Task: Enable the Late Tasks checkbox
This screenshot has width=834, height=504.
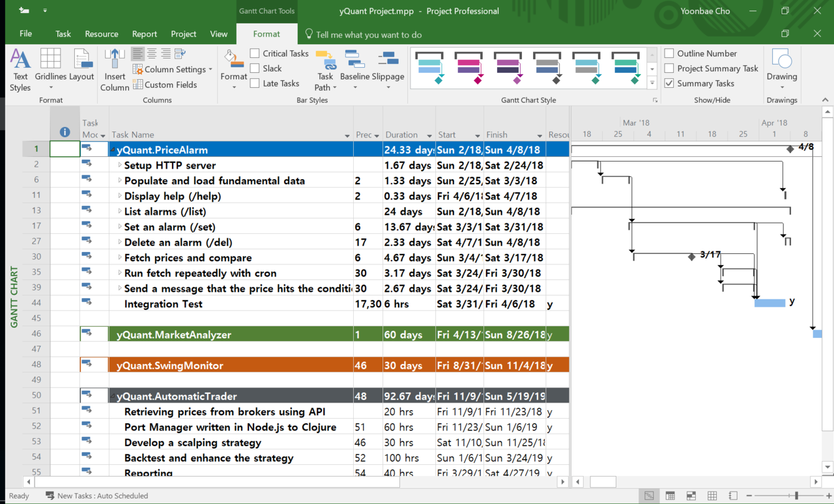Action: tap(255, 83)
